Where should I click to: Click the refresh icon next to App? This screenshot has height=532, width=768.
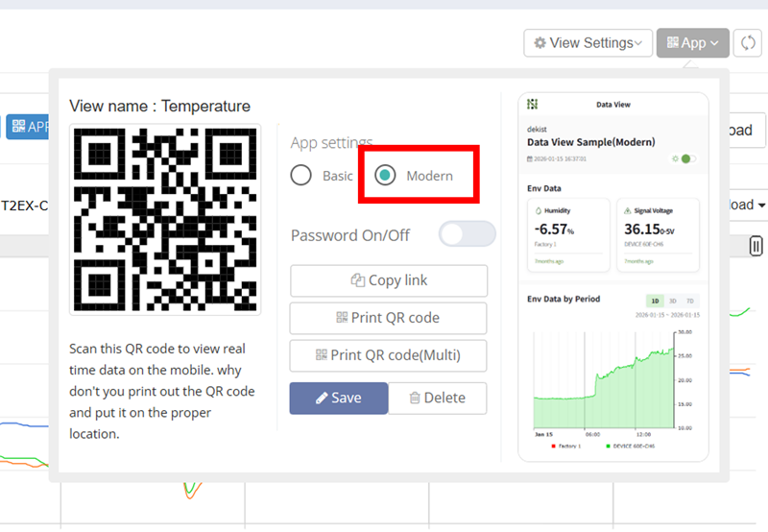click(747, 43)
